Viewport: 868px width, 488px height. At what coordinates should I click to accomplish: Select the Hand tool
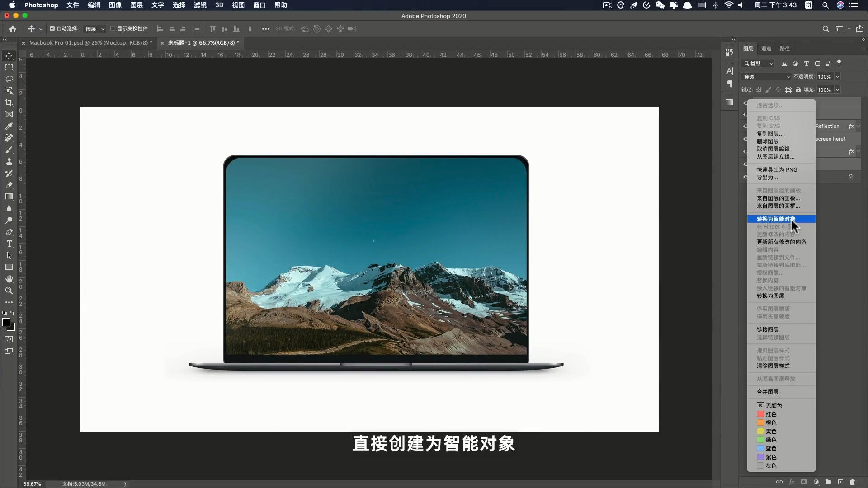point(9,279)
